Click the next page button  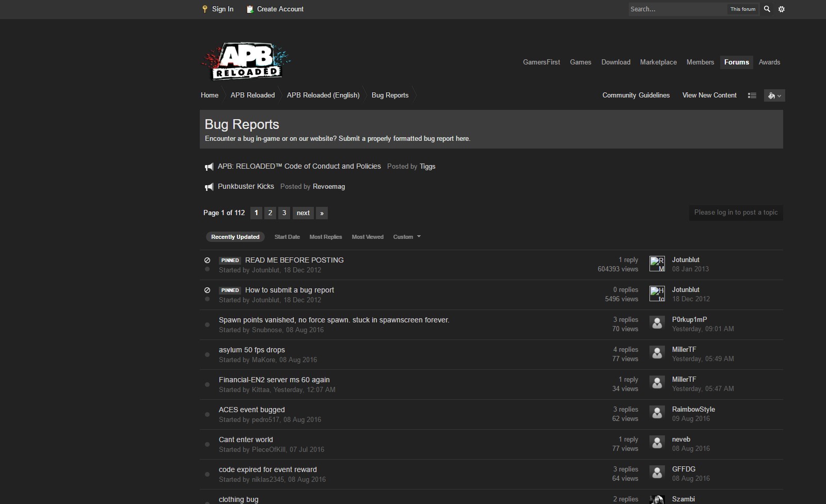[x=303, y=213]
